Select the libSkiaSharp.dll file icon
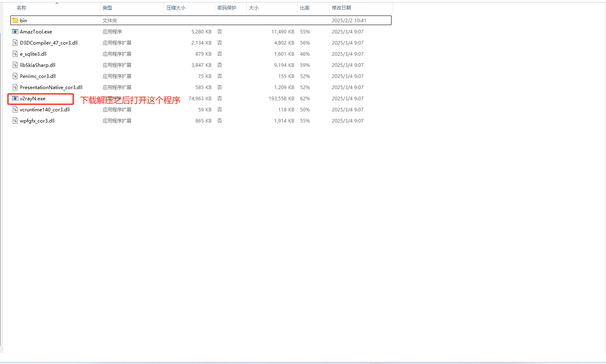 click(15, 65)
